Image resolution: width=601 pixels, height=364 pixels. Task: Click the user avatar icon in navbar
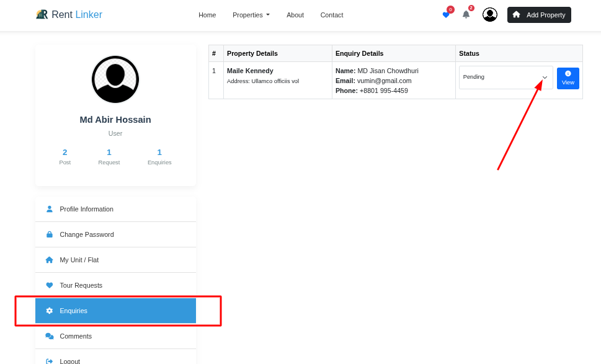(490, 15)
